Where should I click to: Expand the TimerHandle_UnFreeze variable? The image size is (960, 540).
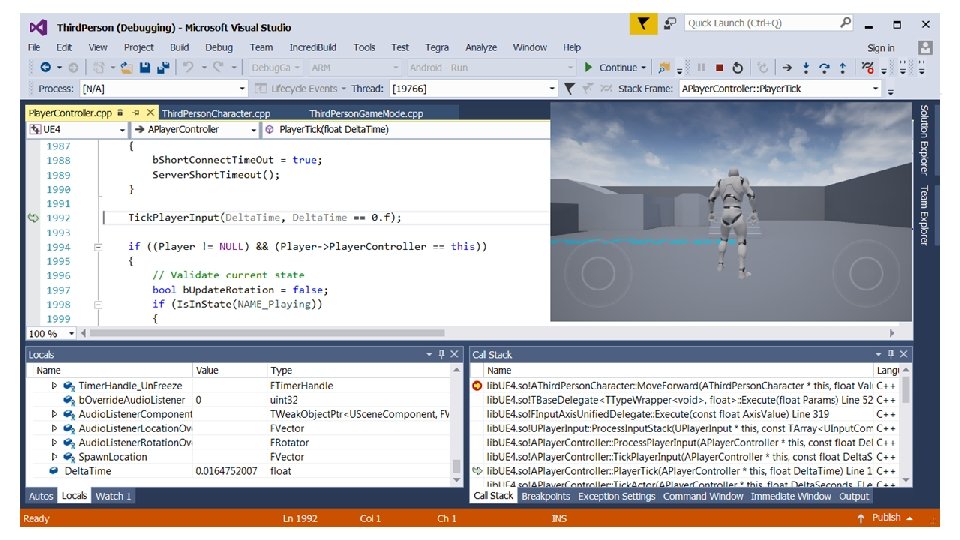[54, 386]
